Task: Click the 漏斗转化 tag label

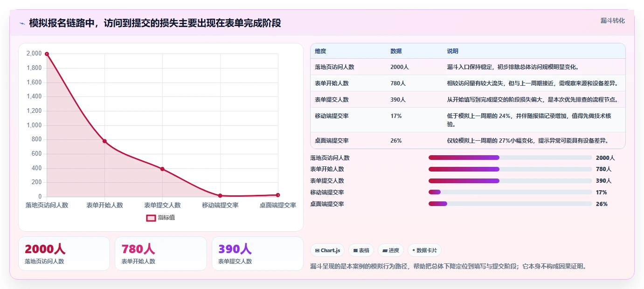Action: tap(612, 21)
